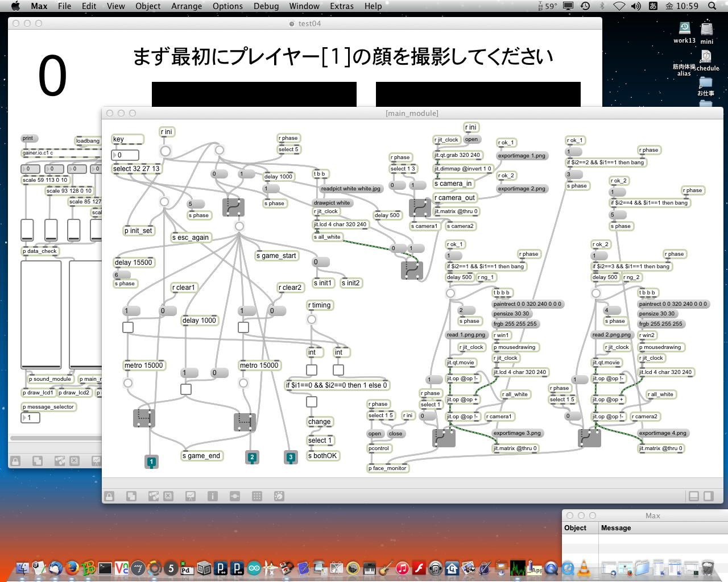
Task: Click the close message box
Action: [x=396, y=434]
